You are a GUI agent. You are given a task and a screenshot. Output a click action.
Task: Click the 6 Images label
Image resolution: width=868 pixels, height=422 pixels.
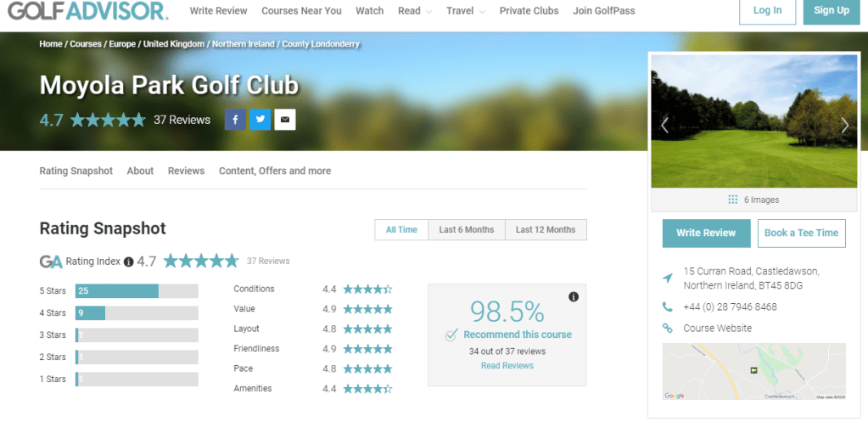tap(761, 200)
